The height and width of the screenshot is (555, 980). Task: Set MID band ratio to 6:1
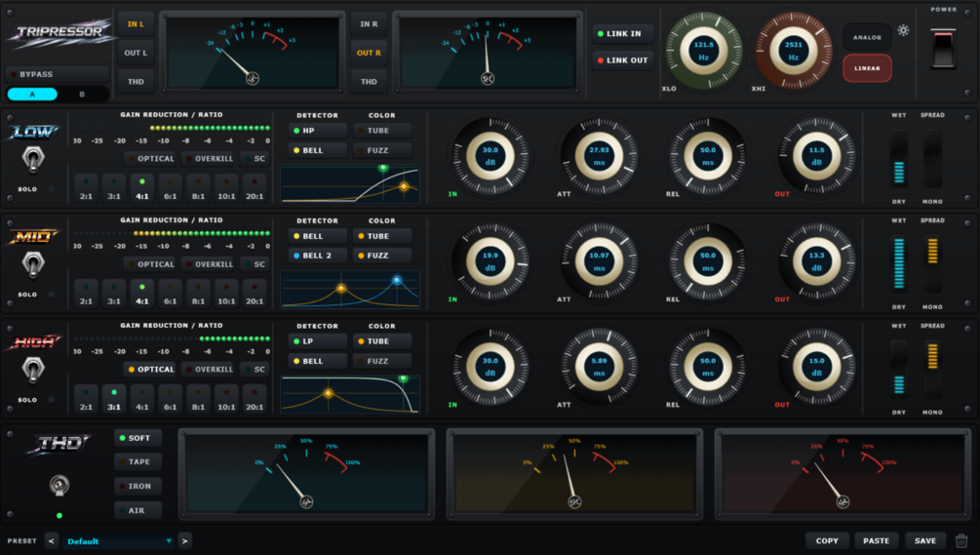170,294
